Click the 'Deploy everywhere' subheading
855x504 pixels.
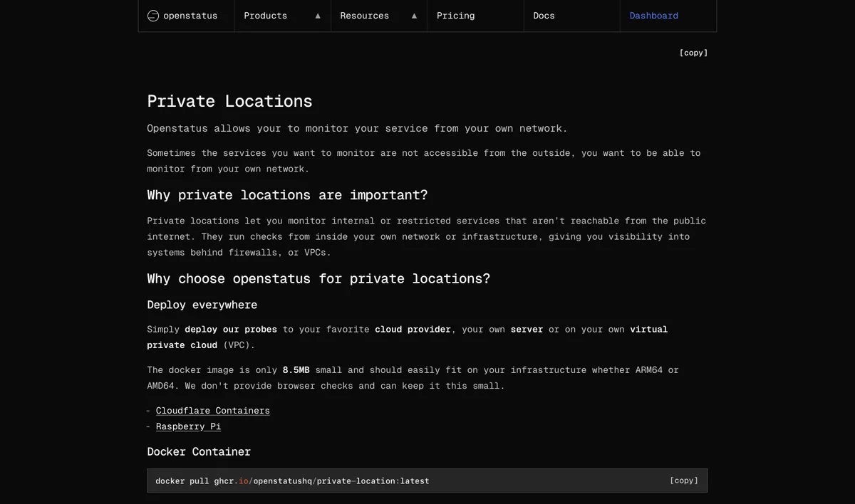coord(202,305)
